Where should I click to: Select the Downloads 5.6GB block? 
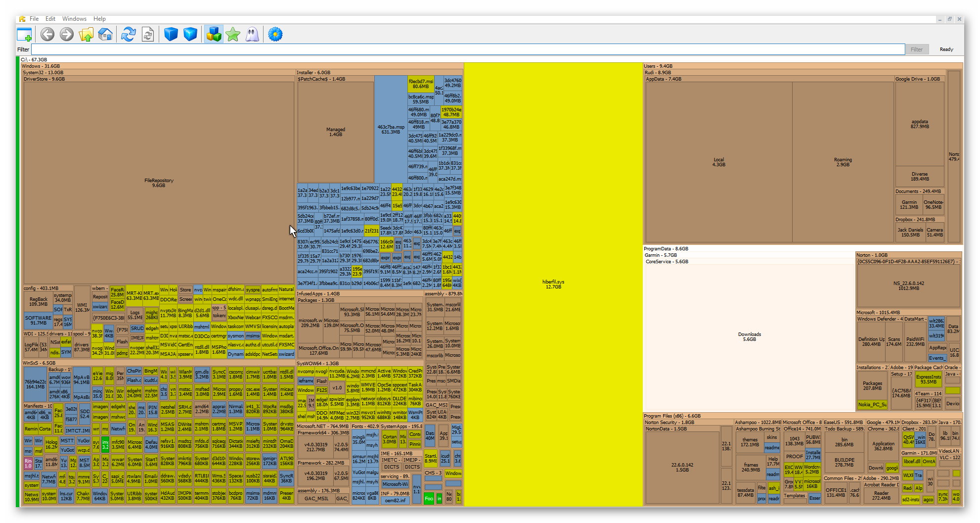click(749, 337)
